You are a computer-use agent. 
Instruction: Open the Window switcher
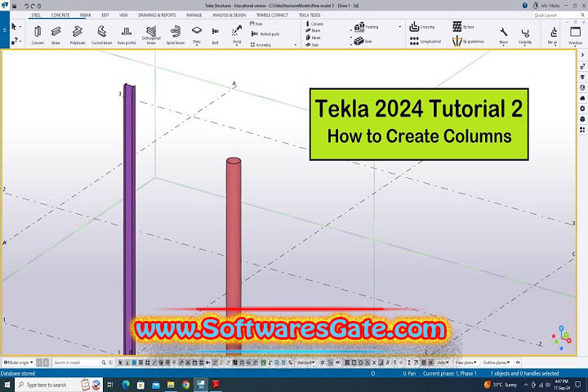tap(575, 35)
